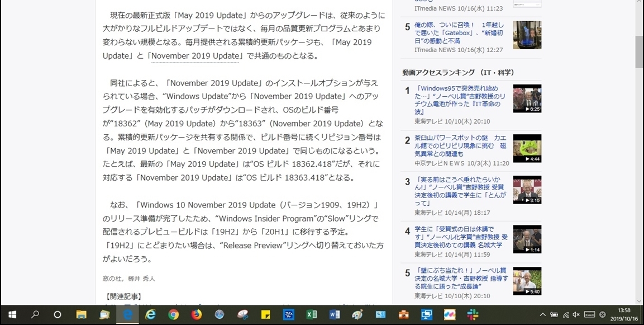Show hidden system tray icons
Image resolution: width=644 pixels, height=325 pixels.
542,315
